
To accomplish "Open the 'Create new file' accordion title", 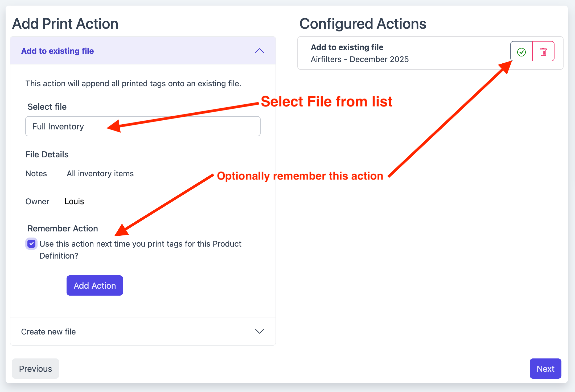I will pos(48,332).
